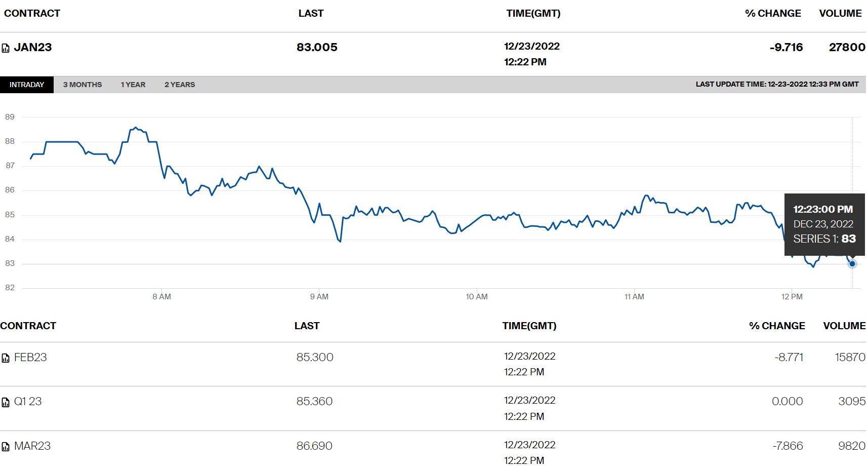Open the 2 YEARS chart view
The width and height of the screenshot is (868, 470).
180,85
